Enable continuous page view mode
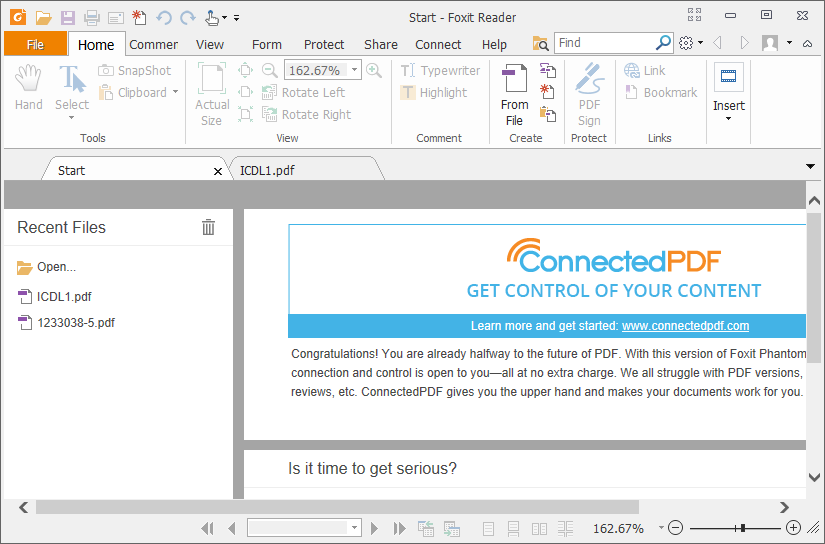The width and height of the screenshot is (825, 544). [x=513, y=529]
